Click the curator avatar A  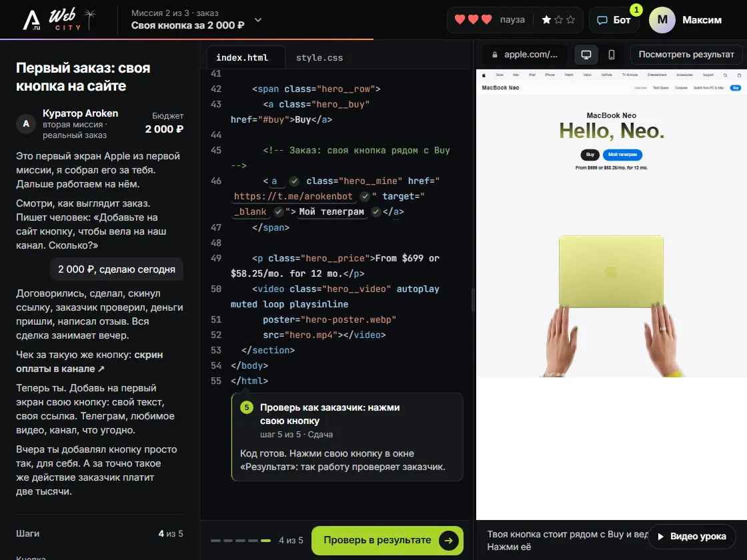[x=26, y=124]
